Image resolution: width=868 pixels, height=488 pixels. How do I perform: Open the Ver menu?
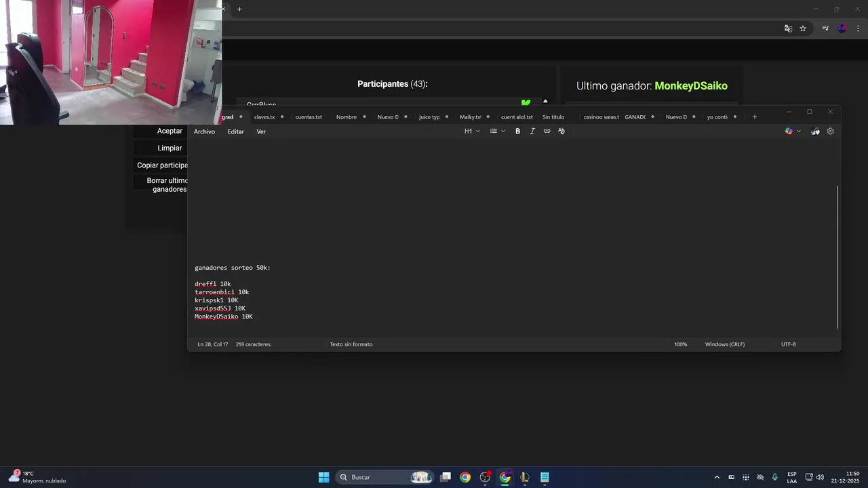tap(261, 131)
